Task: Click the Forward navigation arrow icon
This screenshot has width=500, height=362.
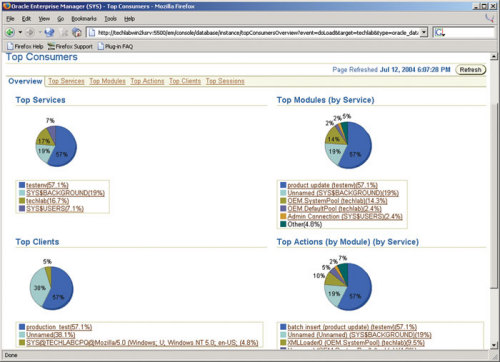Action: point(30,32)
